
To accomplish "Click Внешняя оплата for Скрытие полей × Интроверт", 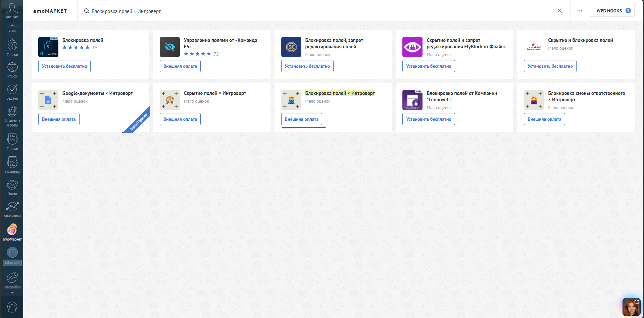I will 180,119.
